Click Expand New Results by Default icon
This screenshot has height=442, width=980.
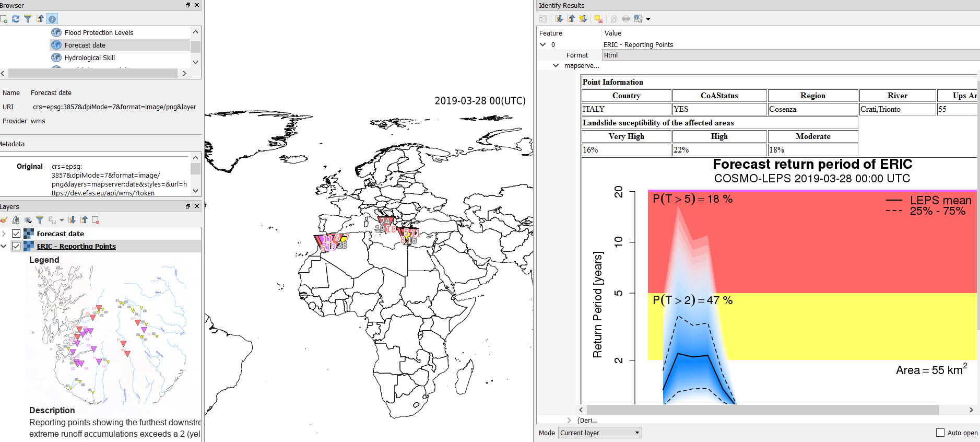(583, 19)
